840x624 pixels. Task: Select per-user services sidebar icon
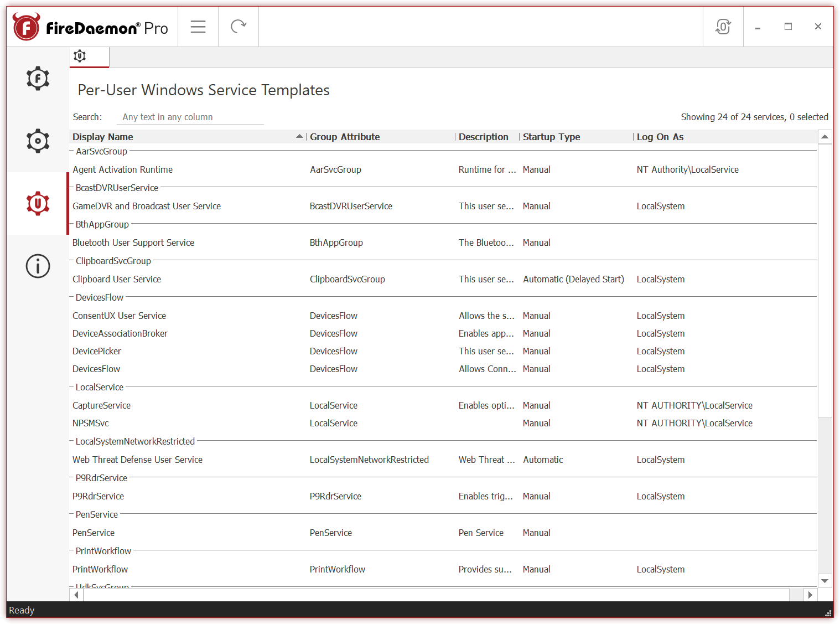(x=38, y=203)
